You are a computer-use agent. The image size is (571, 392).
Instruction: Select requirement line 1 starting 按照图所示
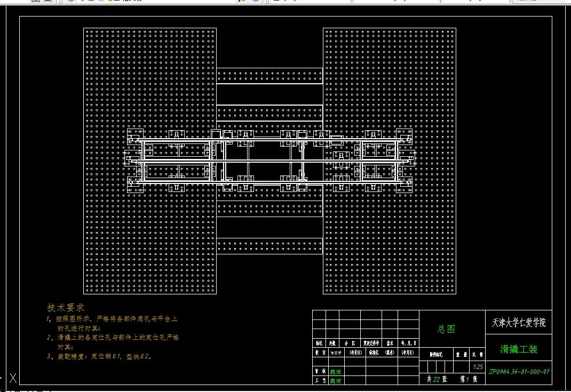point(112,319)
